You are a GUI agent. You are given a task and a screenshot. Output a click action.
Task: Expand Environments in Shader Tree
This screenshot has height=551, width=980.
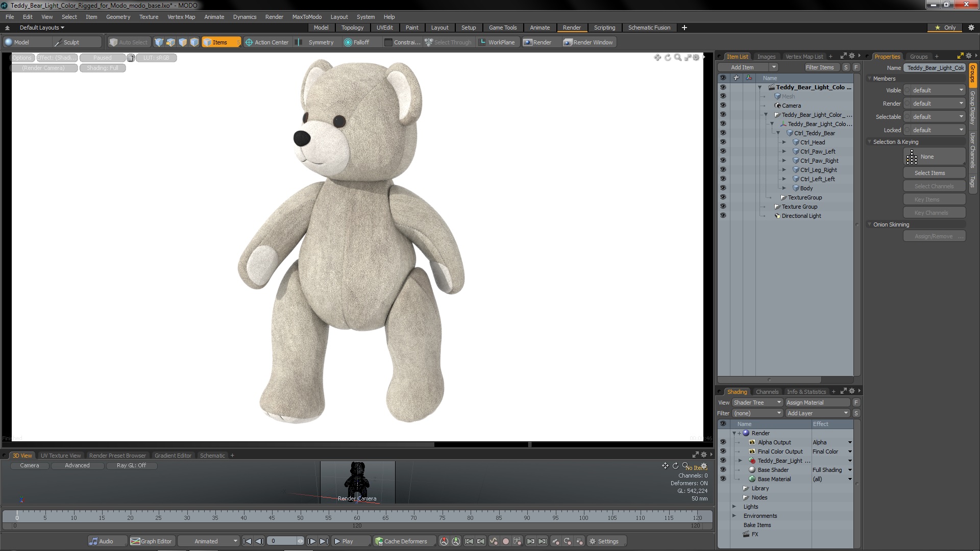pos(734,516)
